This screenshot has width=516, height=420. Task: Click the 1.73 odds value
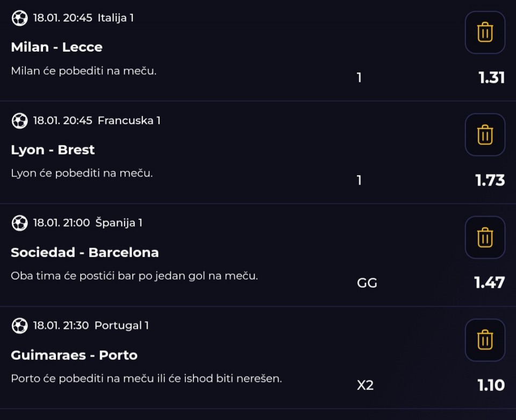click(490, 180)
